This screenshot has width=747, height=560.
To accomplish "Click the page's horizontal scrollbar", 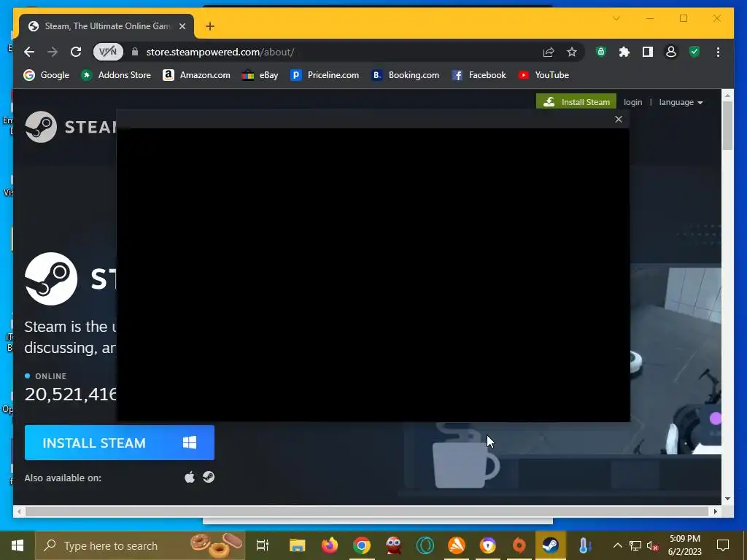I will 366,511.
